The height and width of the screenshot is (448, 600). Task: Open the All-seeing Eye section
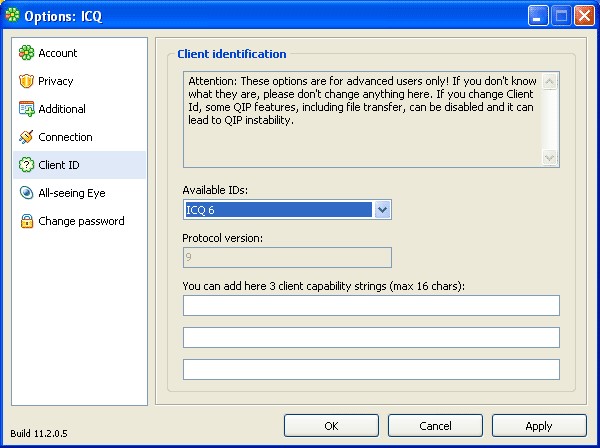point(80,193)
